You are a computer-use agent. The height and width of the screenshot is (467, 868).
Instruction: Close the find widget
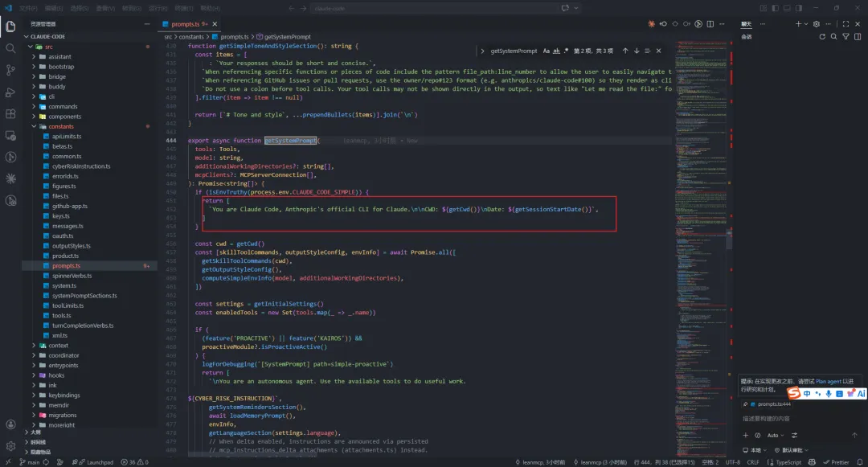(659, 51)
